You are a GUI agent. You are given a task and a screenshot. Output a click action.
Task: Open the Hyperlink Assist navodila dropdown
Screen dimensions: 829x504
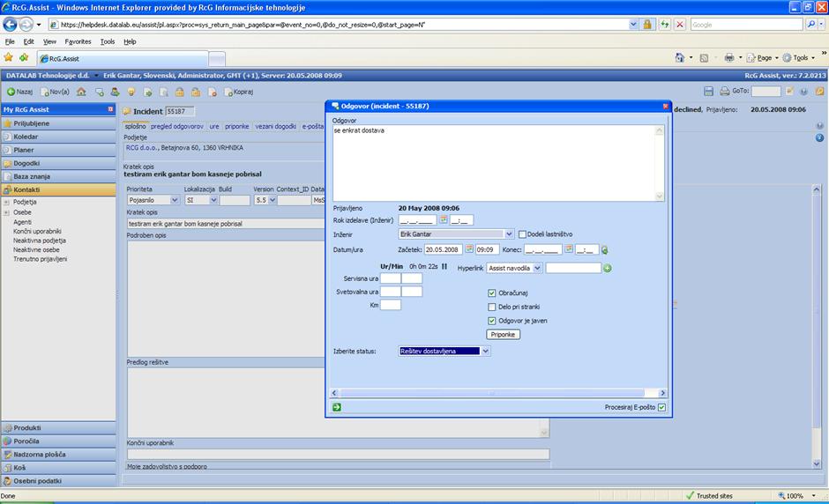point(537,268)
